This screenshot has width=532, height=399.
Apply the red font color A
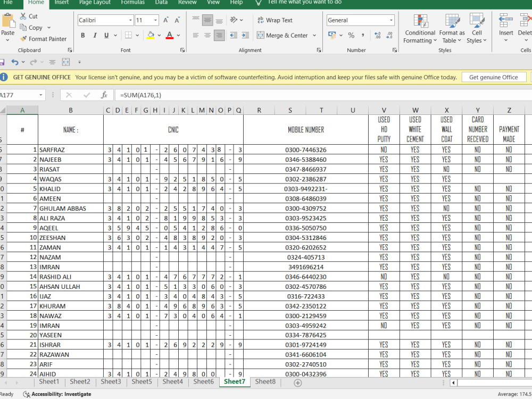pyautogui.click(x=170, y=35)
